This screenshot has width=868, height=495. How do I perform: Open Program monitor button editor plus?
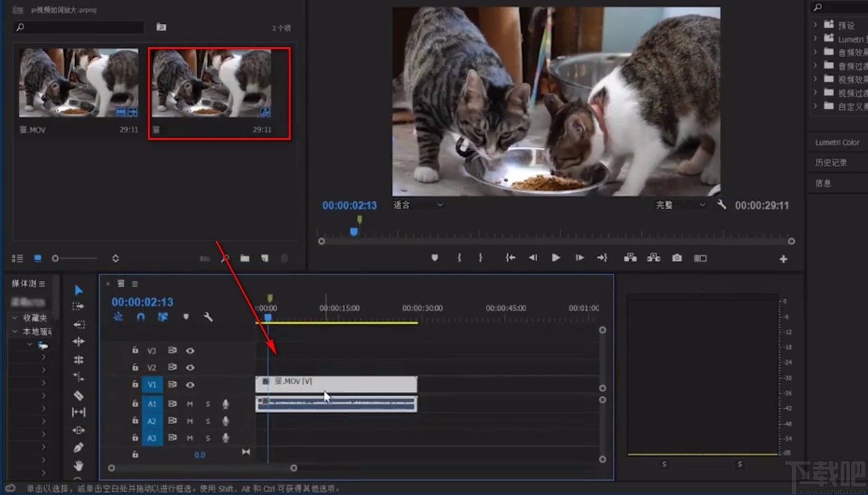tap(784, 259)
